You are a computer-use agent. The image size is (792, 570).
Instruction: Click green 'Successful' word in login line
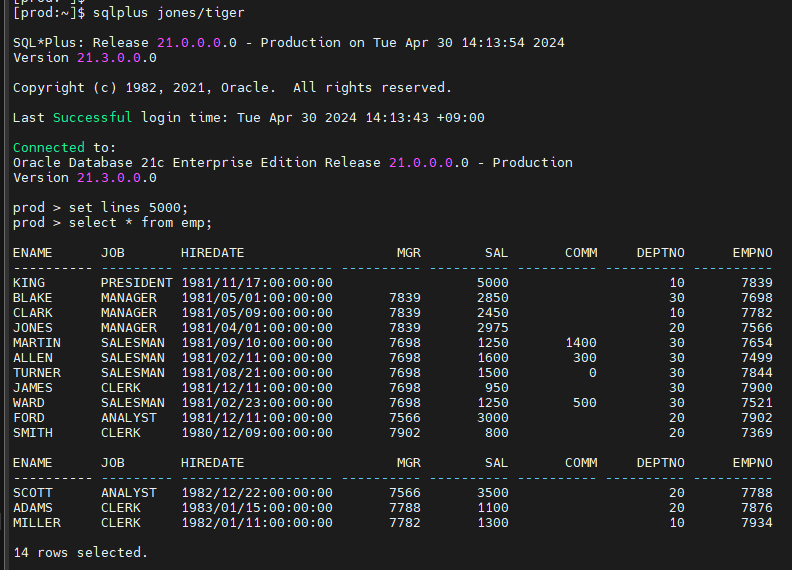pos(92,118)
